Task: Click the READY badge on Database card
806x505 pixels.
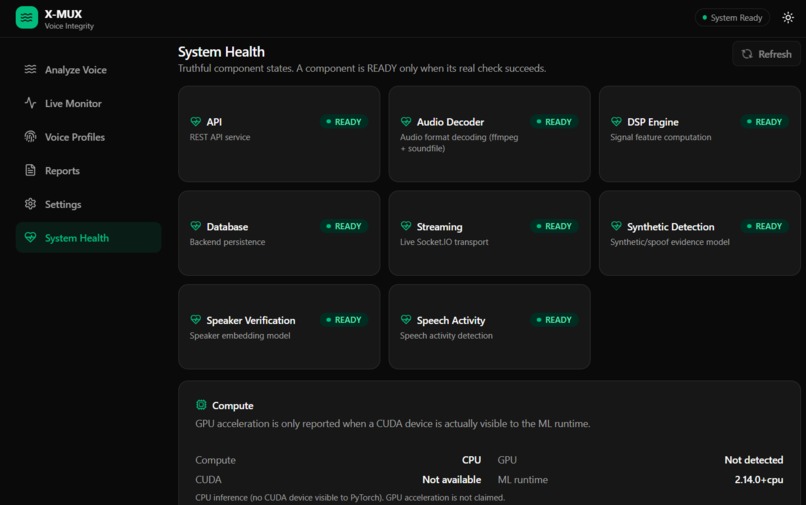Action: [x=343, y=226]
